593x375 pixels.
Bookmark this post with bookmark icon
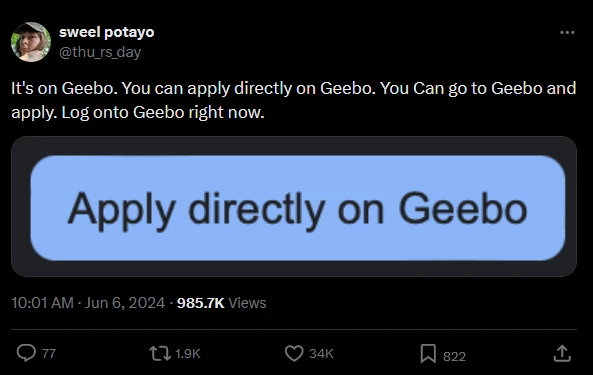[428, 353]
